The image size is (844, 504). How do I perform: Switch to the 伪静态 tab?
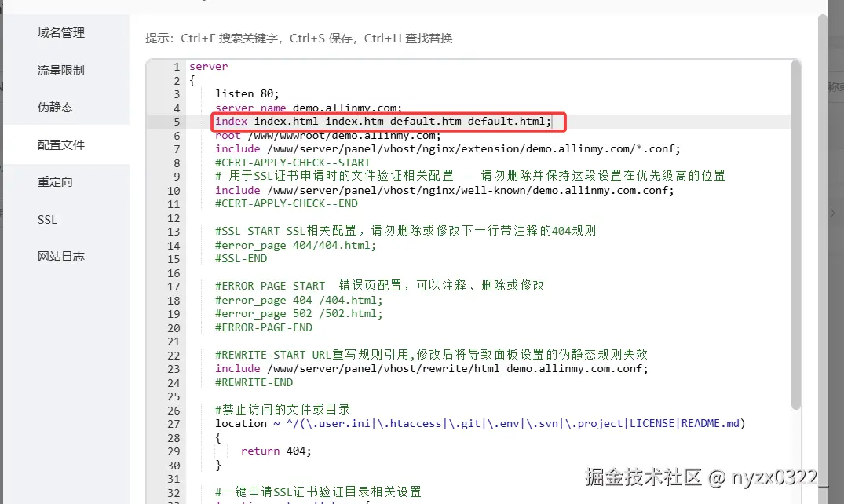click(55, 107)
